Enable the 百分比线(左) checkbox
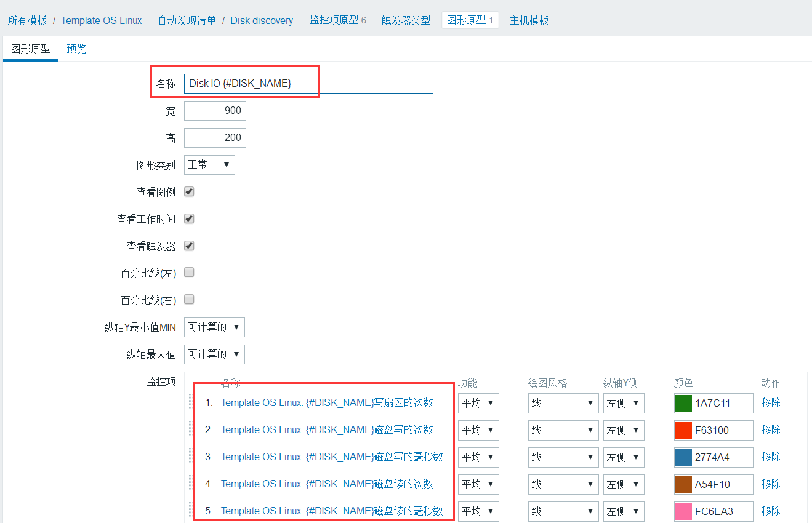 [190, 272]
